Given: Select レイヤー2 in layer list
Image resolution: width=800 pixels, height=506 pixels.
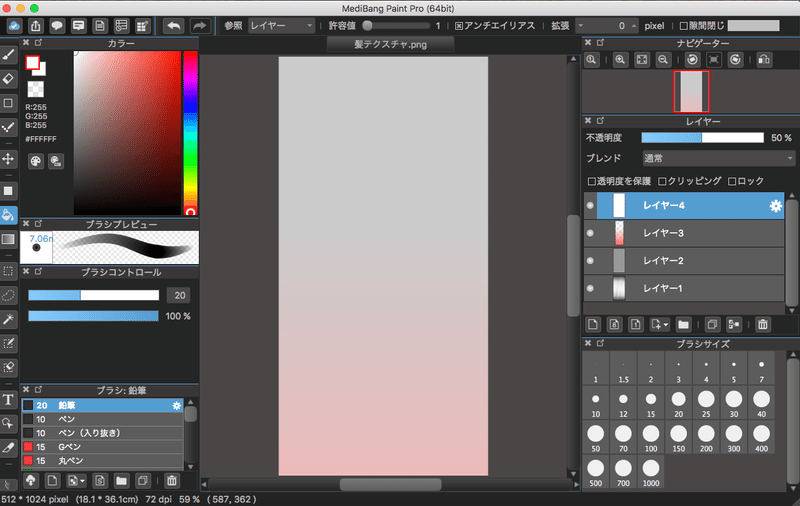Looking at the screenshot, I should tap(684, 261).
